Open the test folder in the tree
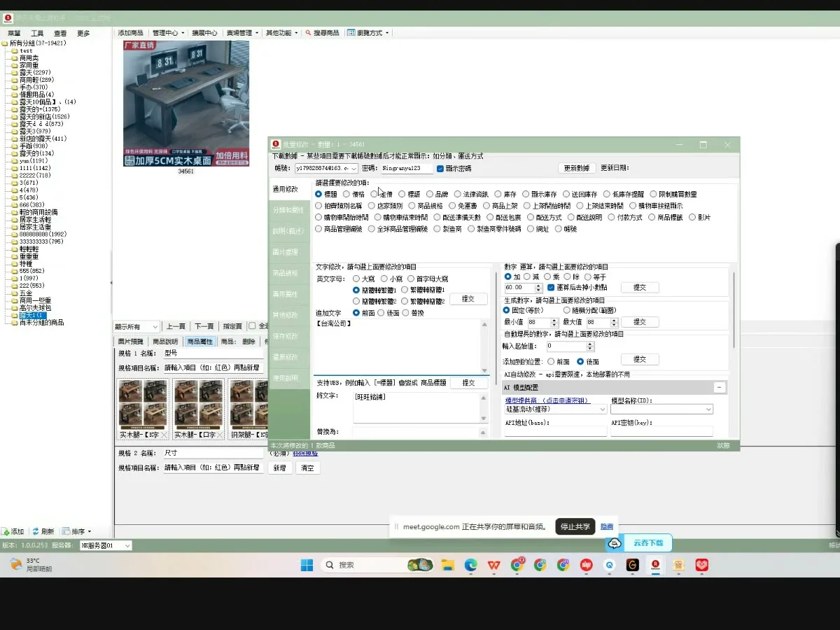Screen dimensions: 840x630 (x=26, y=50)
